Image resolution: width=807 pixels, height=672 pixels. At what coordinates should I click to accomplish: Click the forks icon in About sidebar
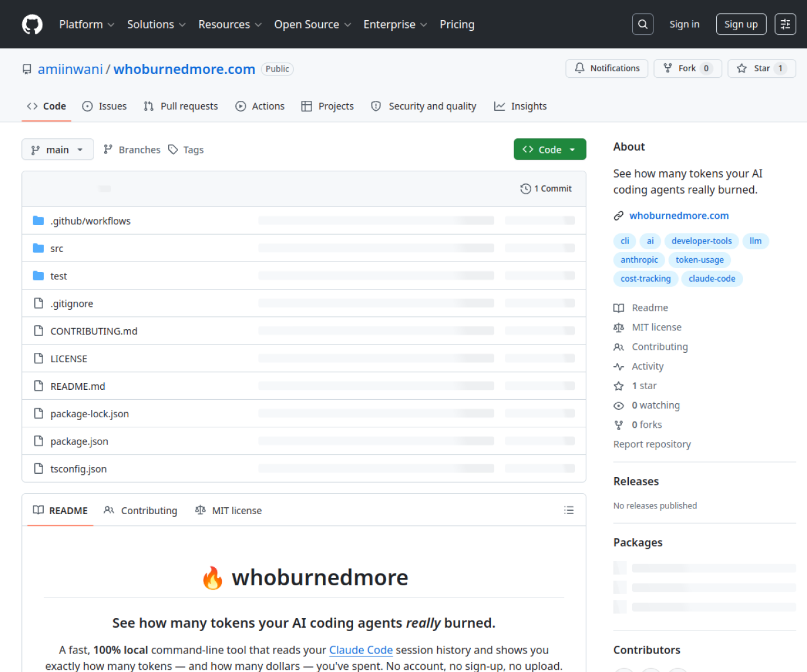click(619, 425)
